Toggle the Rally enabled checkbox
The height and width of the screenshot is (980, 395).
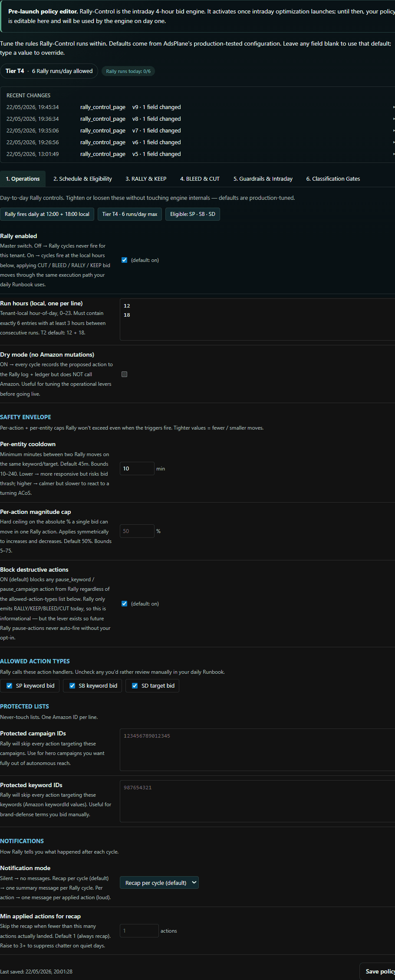point(124,260)
